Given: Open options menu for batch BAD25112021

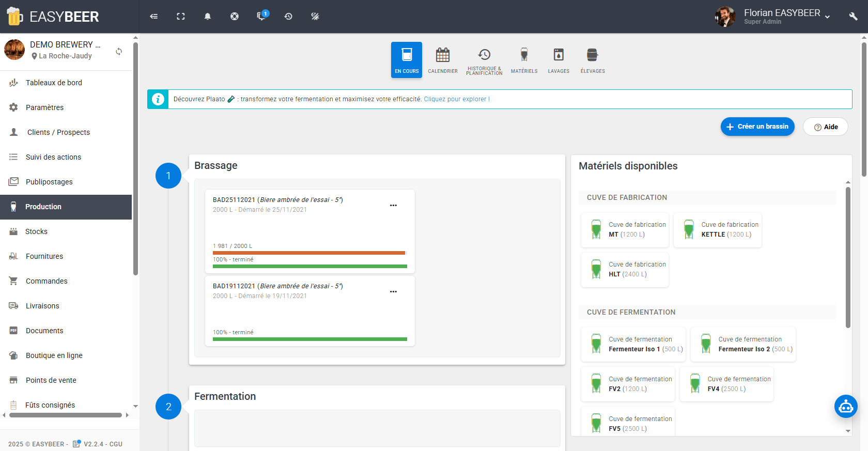Looking at the screenshot, I should click(x=393, y=206).
